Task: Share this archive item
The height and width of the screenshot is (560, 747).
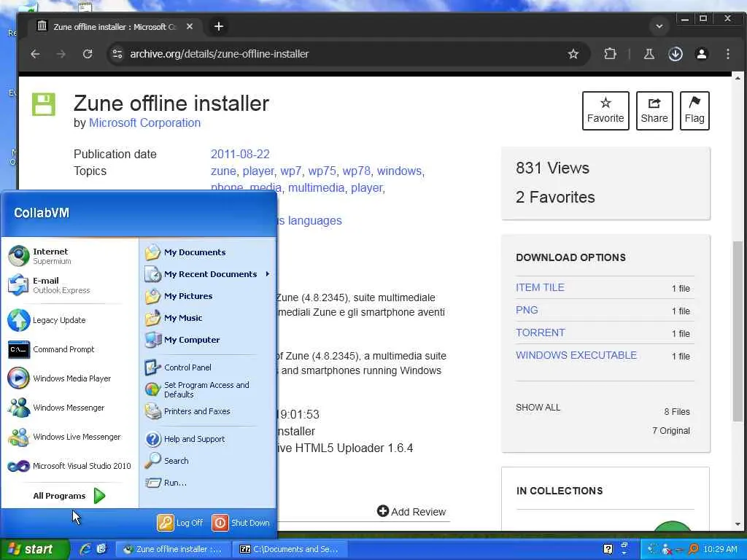Action: [654, 111]
